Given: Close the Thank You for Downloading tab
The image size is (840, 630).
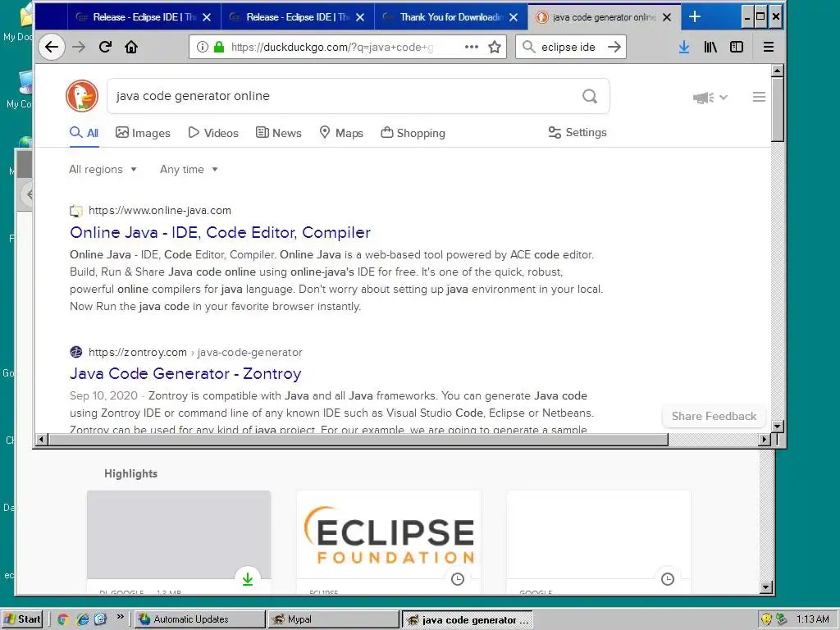Looking at the screenshot, I should point(514,17).
